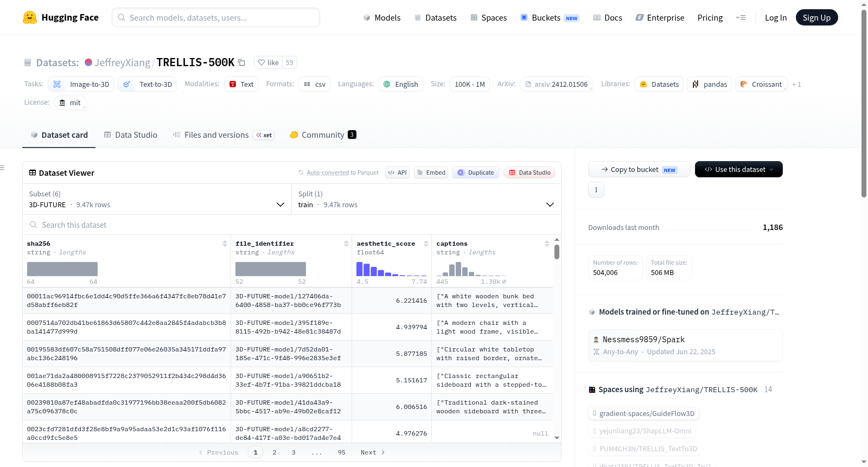Show the extra +1 libraries
Image resolution: width=868 pixels, height=467 pixels.
(796, 84)
